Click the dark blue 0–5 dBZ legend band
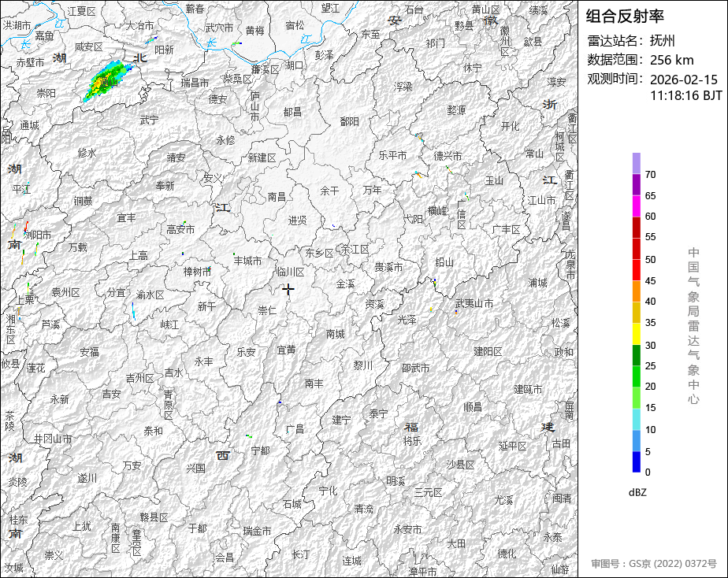The width and height of the screenshot is (728, 578). tap(636, 462)
